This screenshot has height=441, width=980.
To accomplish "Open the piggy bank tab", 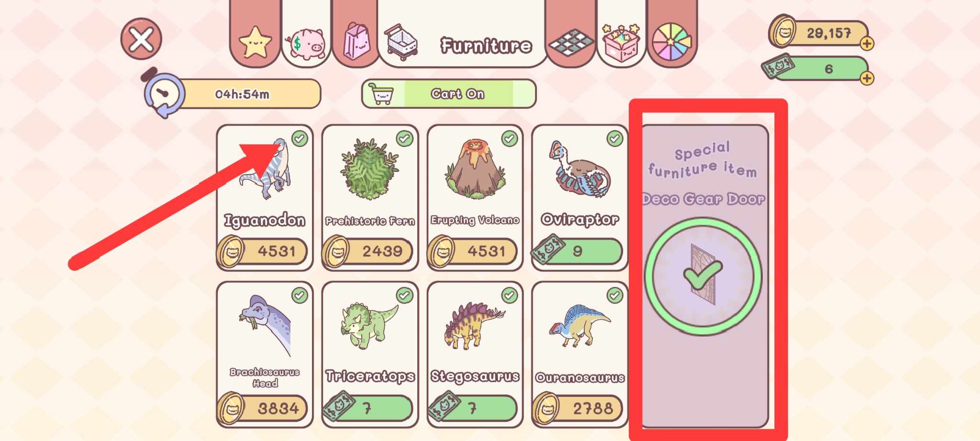I will [306, 43].
